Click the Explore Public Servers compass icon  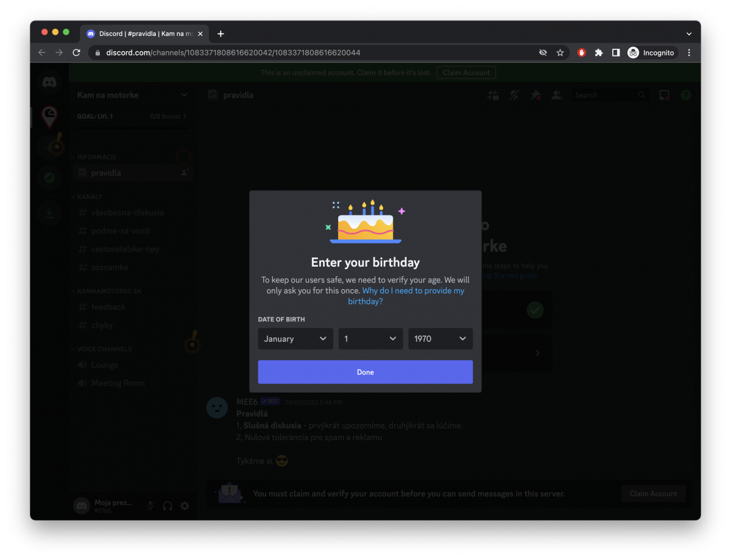[x=50, y=178]
